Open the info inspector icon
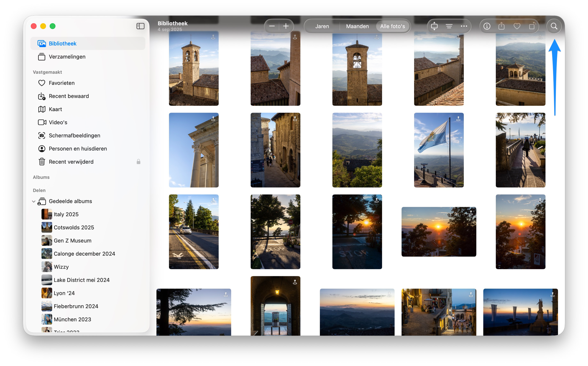588x366 pixels. pyautogui.click(x=486, y=26)
